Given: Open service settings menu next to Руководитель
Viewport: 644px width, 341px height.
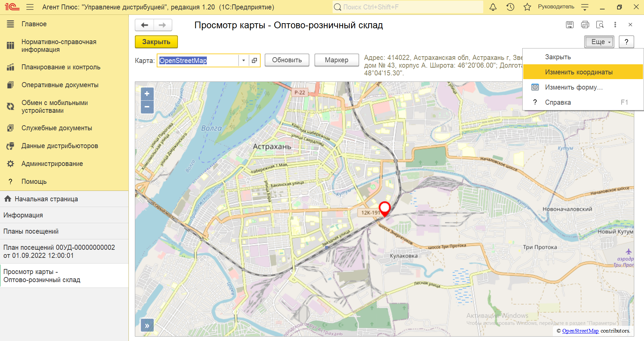Looking at the screenshot, I should [585, 7].
